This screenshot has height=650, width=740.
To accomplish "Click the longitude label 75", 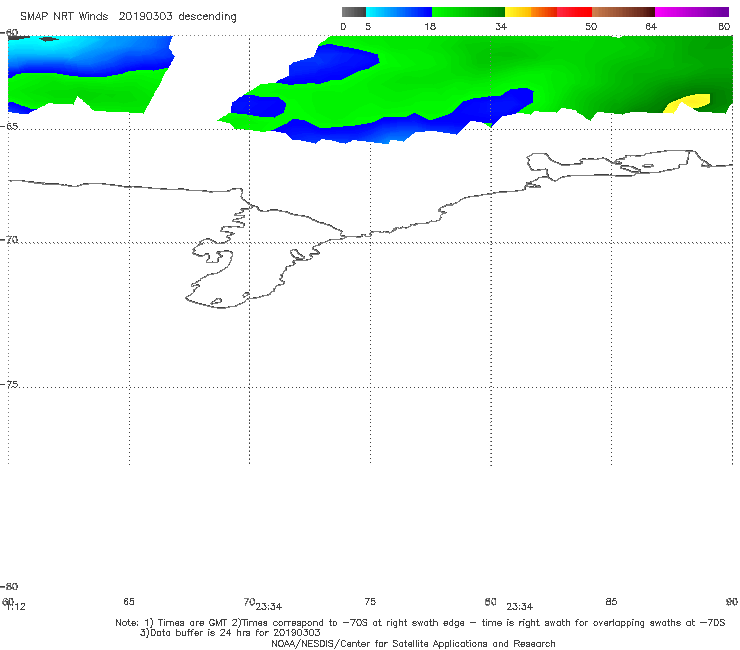I will 370,601.
